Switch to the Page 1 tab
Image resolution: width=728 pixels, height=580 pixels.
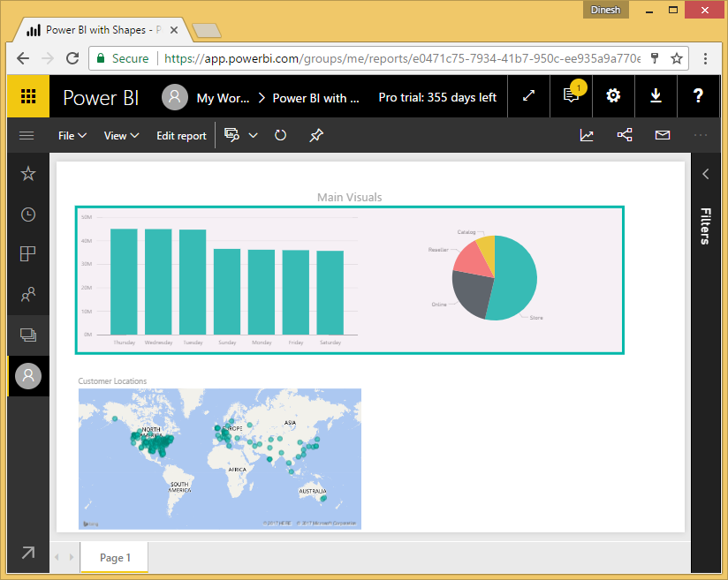pyautogui.click(x=113, y=557)
